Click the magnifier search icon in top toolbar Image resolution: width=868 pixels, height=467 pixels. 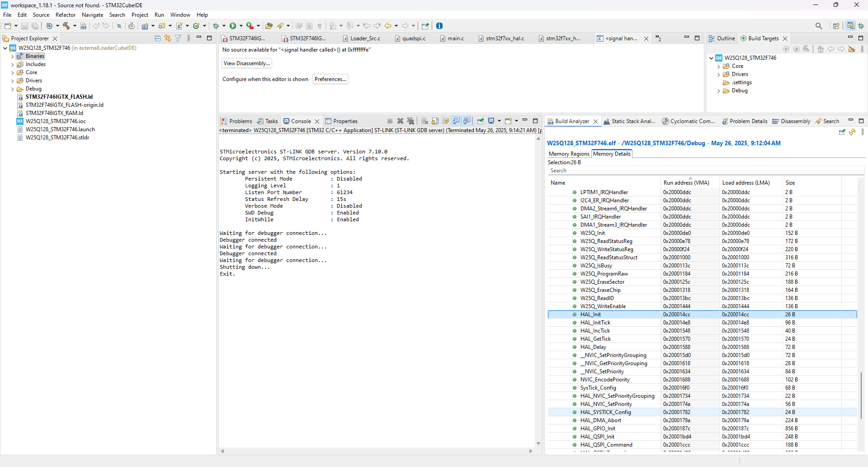tap(819, 26)
